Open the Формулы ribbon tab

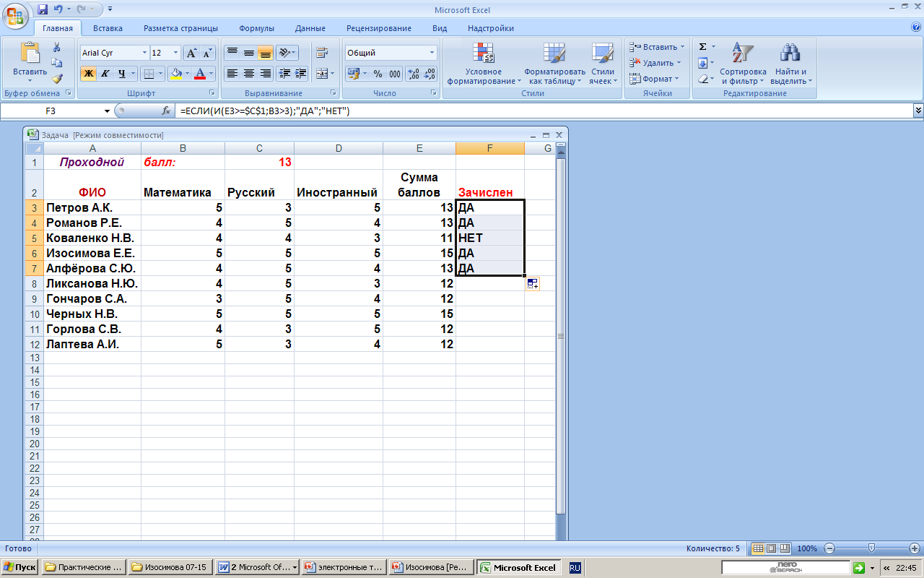coord(256,28)
